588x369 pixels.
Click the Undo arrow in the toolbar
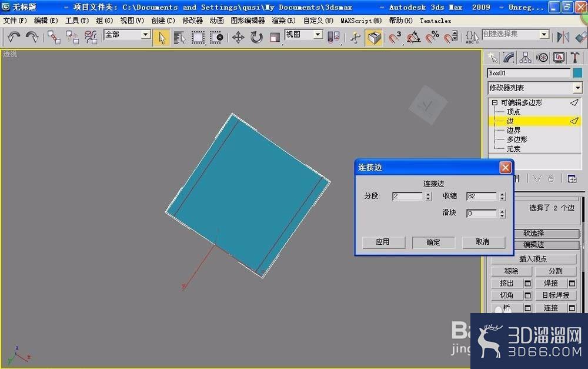14,37
